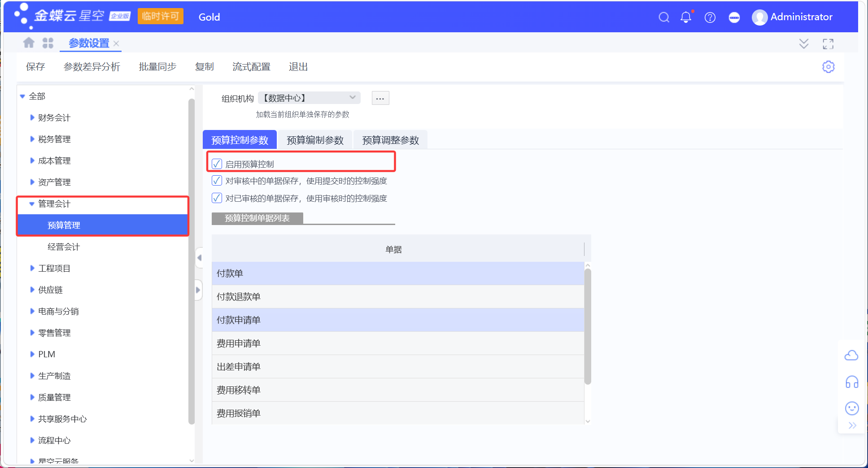The width and height of the screenshot is (868, 468).
Task: Click the home icon beside the tabs
Action: 29,43
